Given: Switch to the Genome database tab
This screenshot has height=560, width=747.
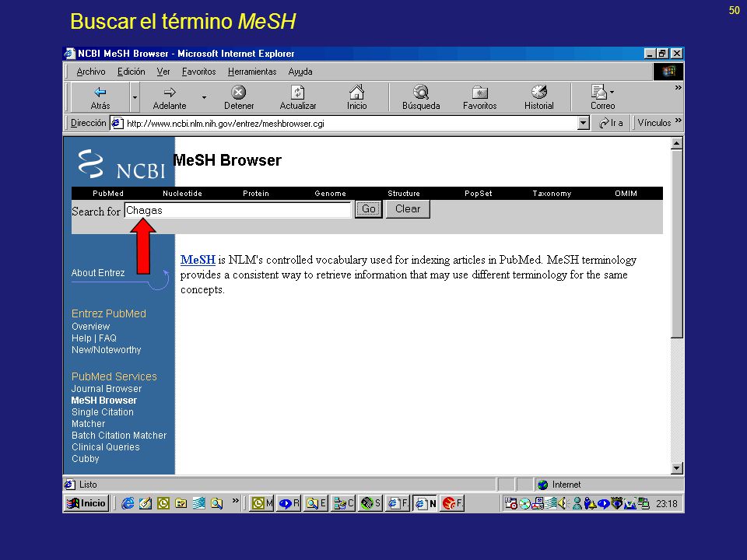Looking at the screenshot, I should pyautogui.click(x=330, y=194).
